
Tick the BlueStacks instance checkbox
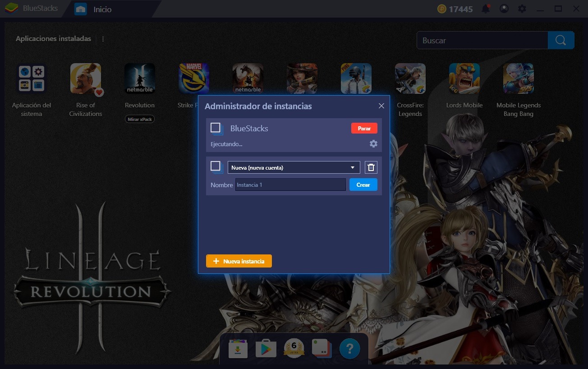point(216,129)
